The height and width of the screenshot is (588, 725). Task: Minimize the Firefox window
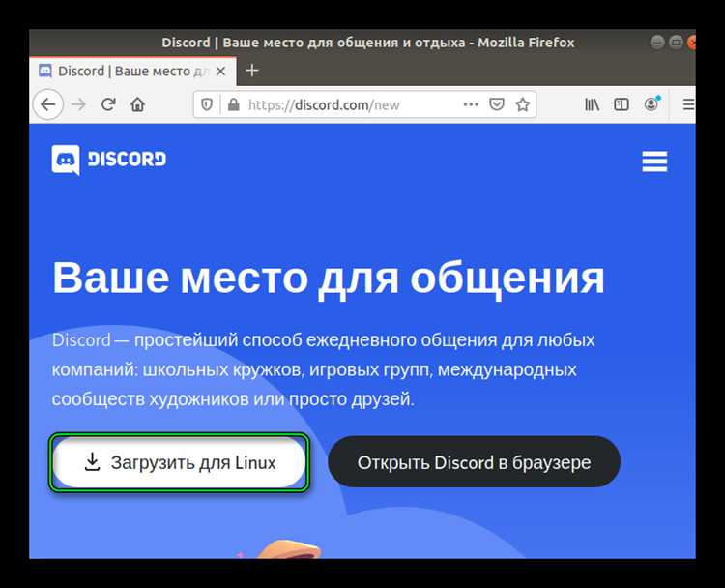coord(657,43)
